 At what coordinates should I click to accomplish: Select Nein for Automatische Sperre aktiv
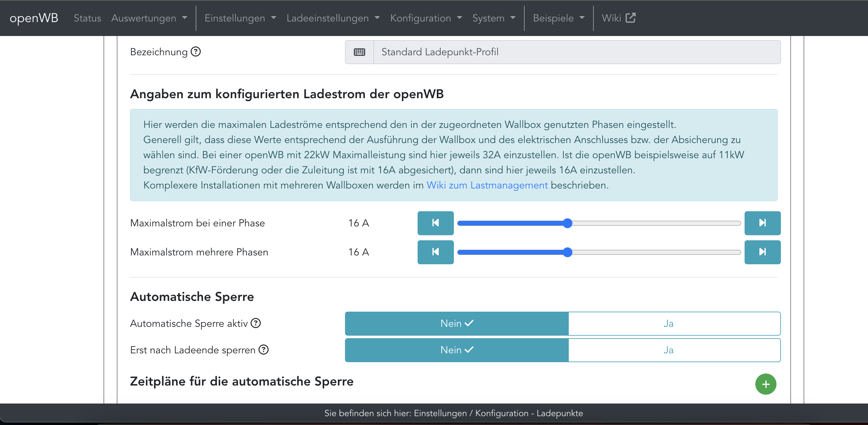click(x=457, y=323)
